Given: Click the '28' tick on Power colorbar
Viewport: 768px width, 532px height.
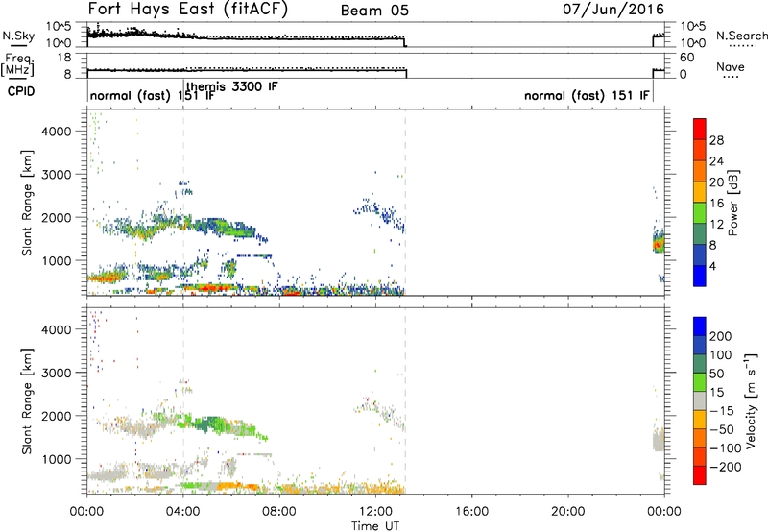Looking at the screenshot, I should 716,140.
